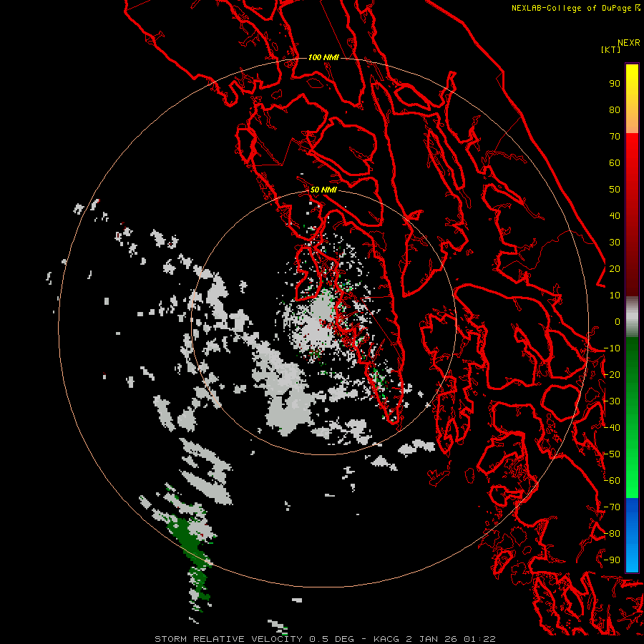Click the NEXLAB-College of DuPage credit text
Viewport: 644px width, 644px height.
575,8
